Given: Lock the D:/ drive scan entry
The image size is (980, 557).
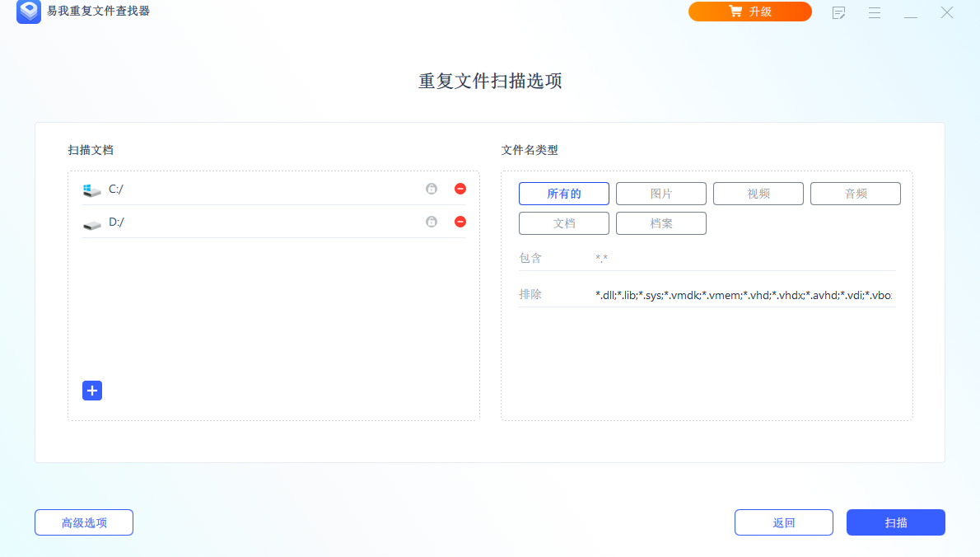Looking at the screenshot, I should pos(431,222).
